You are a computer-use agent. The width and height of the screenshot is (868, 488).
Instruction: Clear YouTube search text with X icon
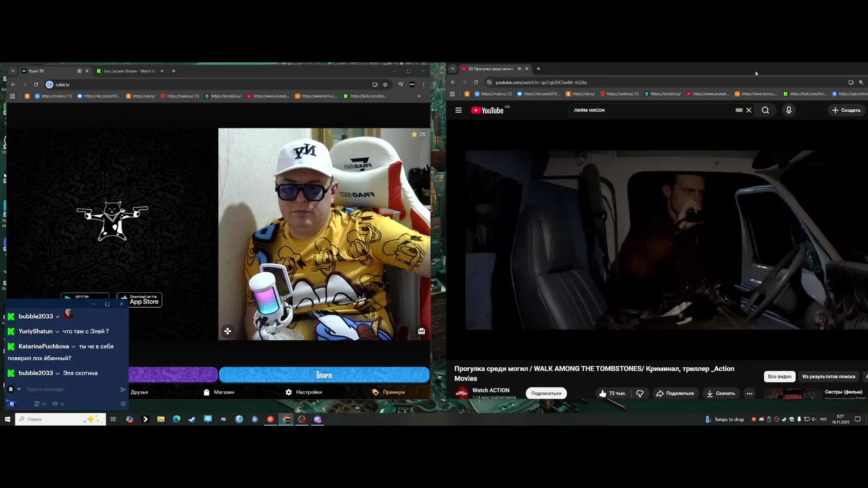[x=749, y=110]
